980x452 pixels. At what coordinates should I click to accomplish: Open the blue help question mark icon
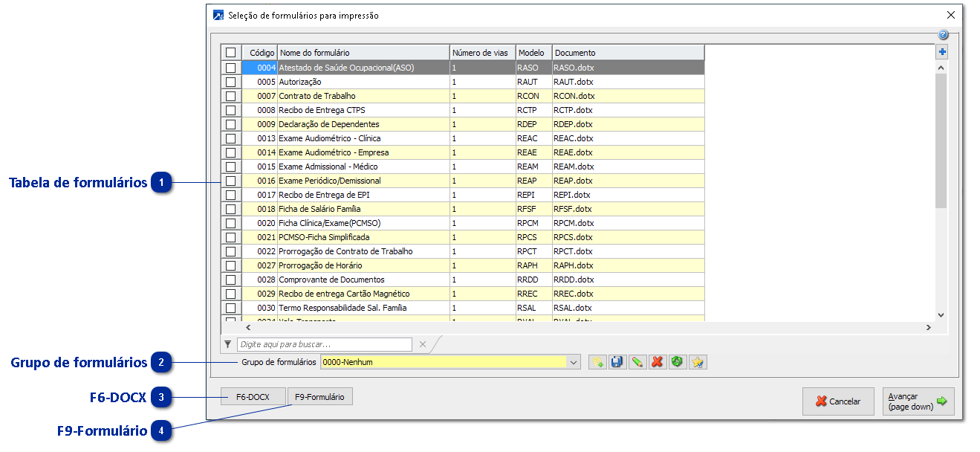coord(943,35)
